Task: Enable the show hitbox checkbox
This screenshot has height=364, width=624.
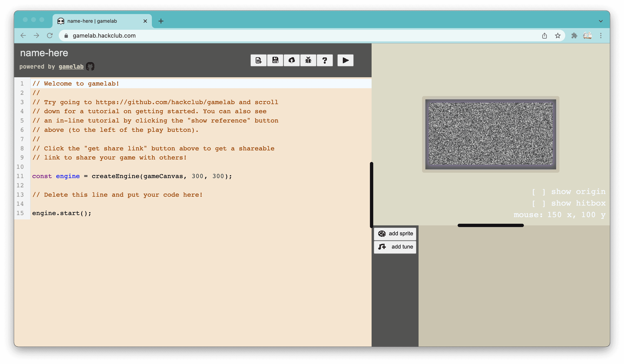Action: [x=538, y=203]
